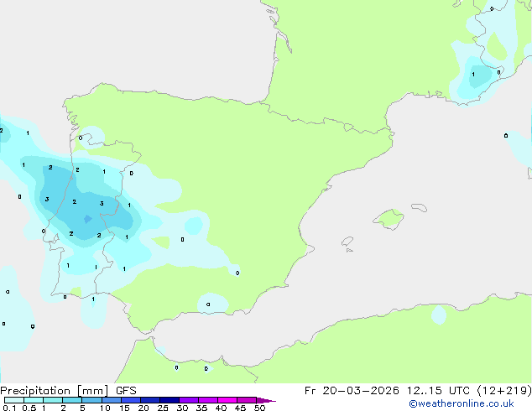Image resolution: width=532 pixels, height=411 pixels.
Task: Click legend tick label '25'
Action: pos(163,408)
